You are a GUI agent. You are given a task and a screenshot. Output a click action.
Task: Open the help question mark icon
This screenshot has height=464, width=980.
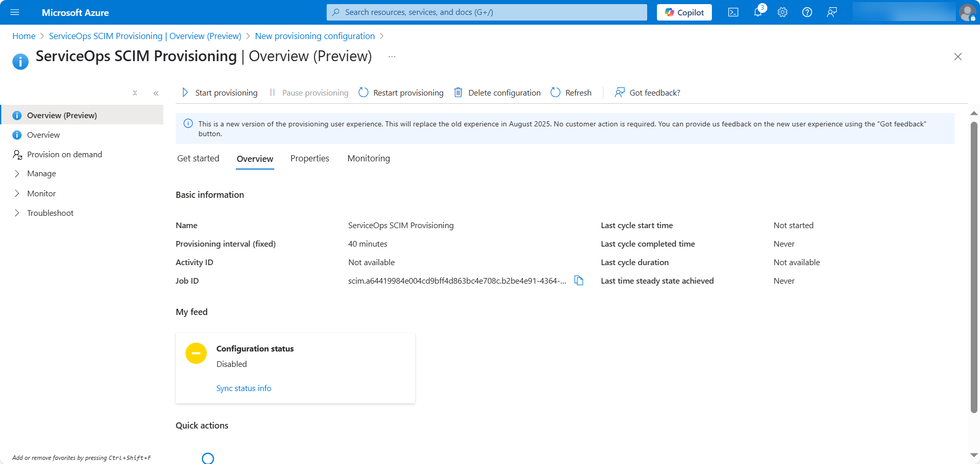pos(807,12)
